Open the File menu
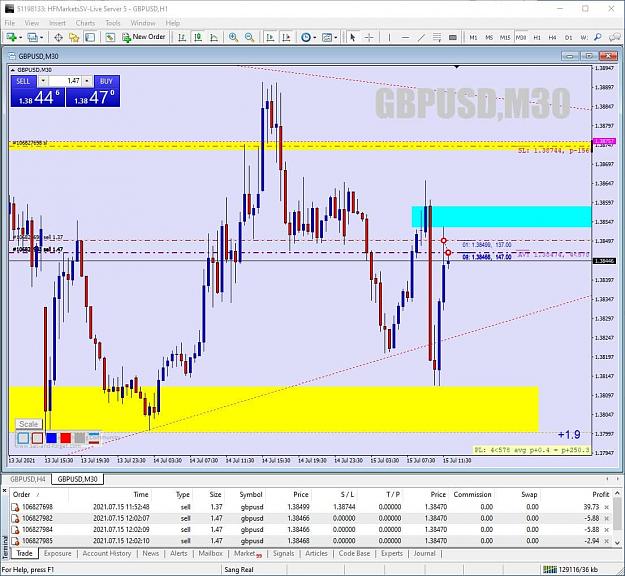Image resolution: width=625 pixels, height=576 pixels. coord(10,23)
